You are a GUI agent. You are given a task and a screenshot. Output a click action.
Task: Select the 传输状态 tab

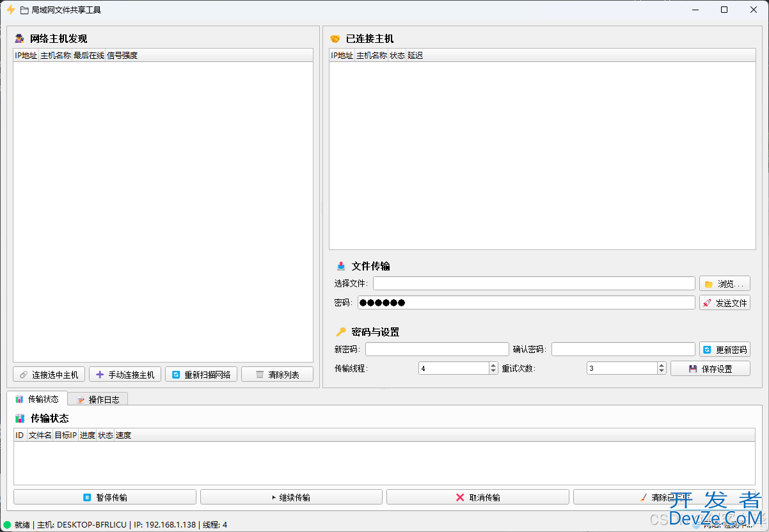37,399
